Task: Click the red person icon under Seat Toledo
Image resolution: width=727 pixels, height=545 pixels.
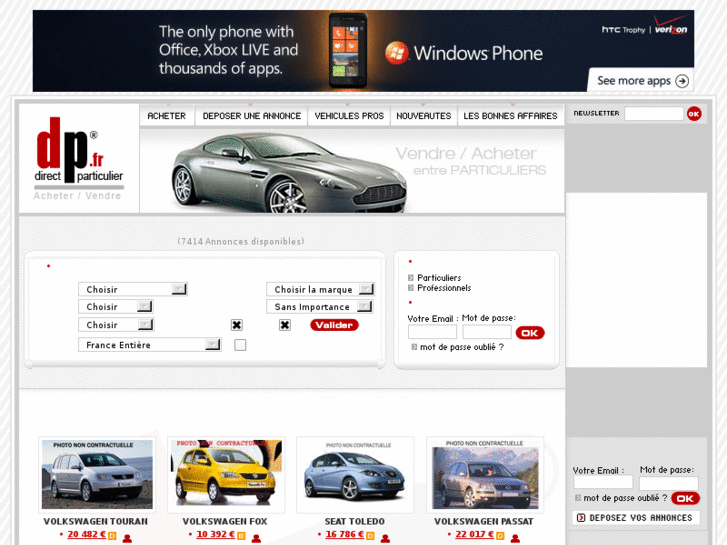Action: coord(385,538)
